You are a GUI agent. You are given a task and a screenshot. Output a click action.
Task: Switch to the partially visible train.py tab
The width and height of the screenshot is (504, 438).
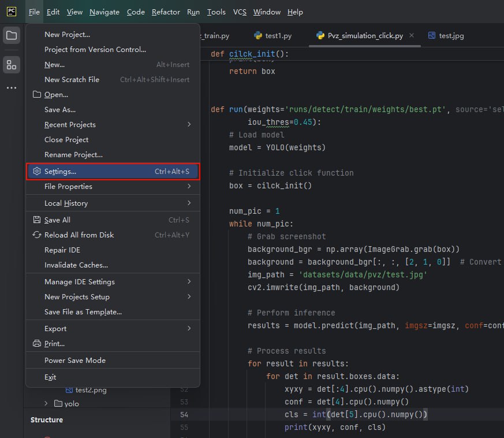point(215,35)
